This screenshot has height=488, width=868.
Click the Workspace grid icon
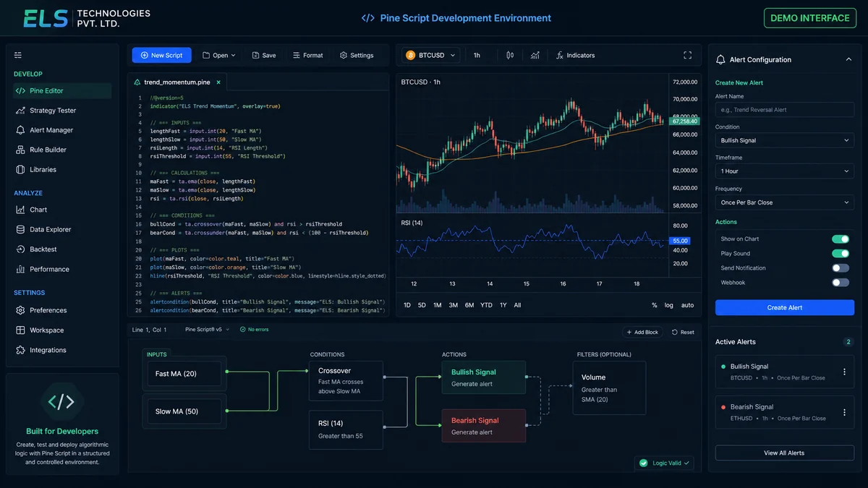tap(21, 330)
